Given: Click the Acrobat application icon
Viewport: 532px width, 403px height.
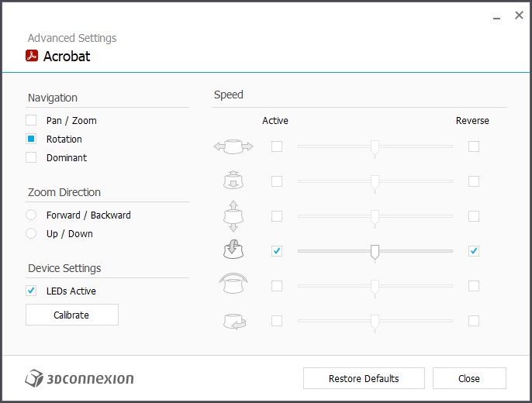Looking at the screenshot, I should pyautogui.click(x=32, y=56).
